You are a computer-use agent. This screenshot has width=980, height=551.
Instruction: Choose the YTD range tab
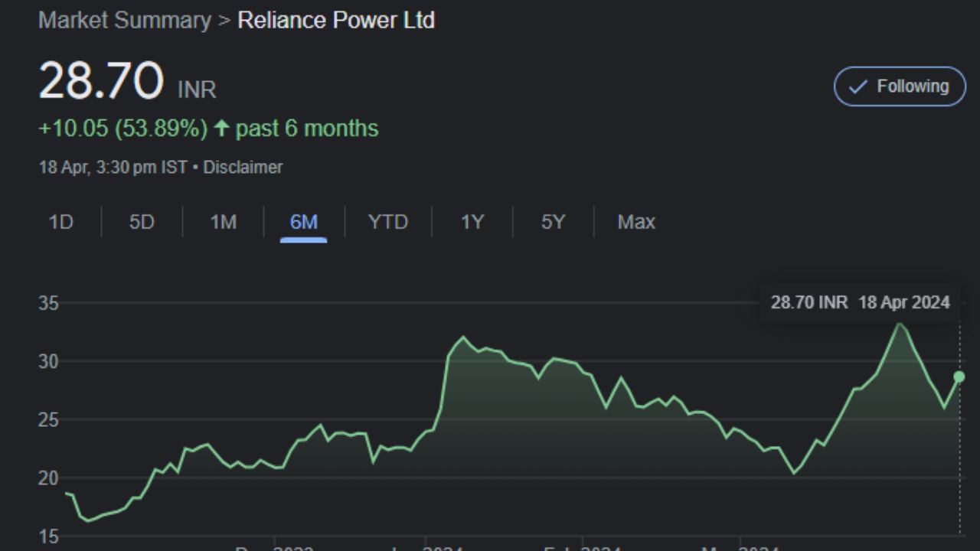[388, 222]
